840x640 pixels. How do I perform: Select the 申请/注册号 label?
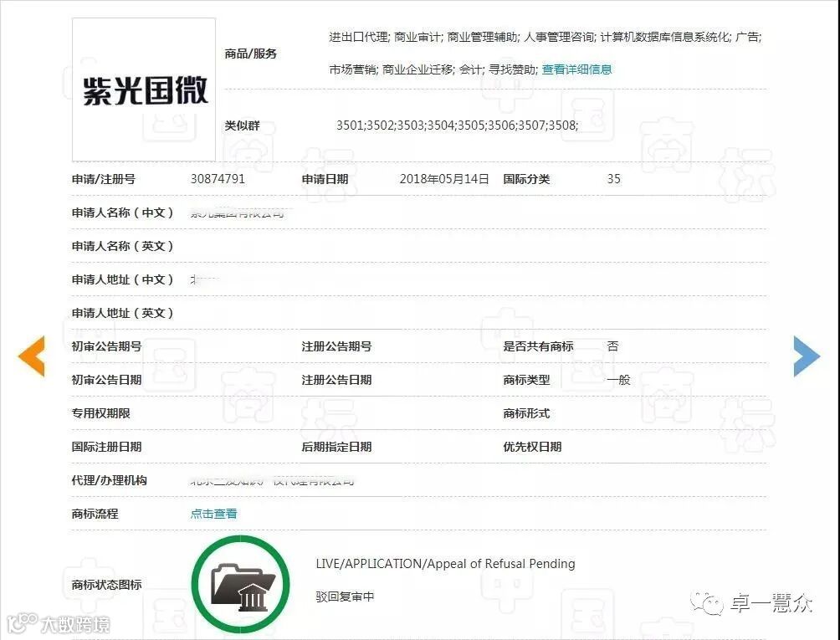click(104, 179)
